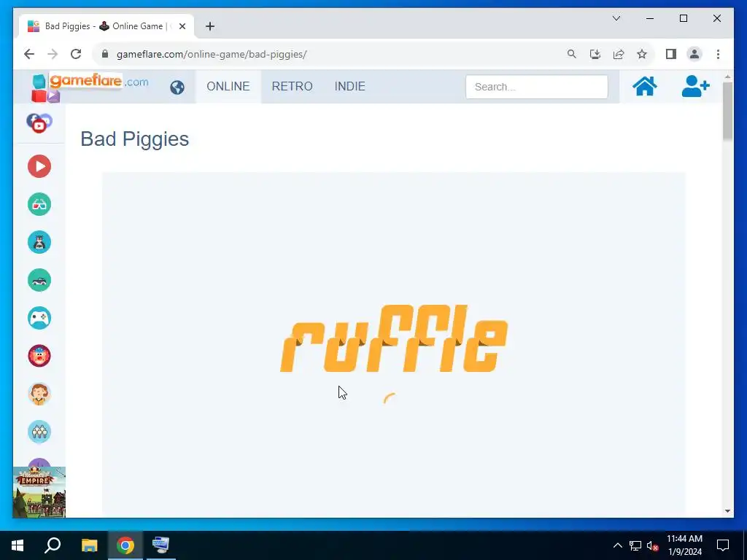Click the Empire game ad thumbnail
This screenshot has width=747, height=560.
tap(39, 492)
